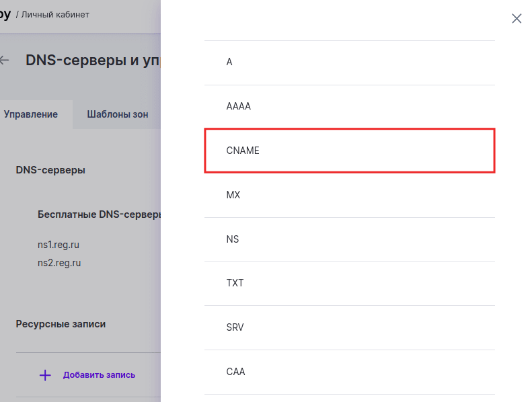
Task: Pick the NS record type
Action: [350, 239]
